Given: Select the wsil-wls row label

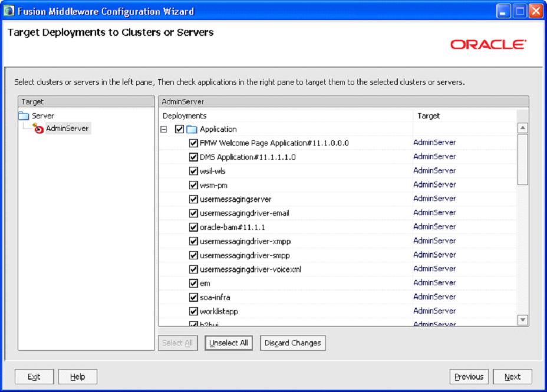Looking at the screenshot, I should coord(212,171).
